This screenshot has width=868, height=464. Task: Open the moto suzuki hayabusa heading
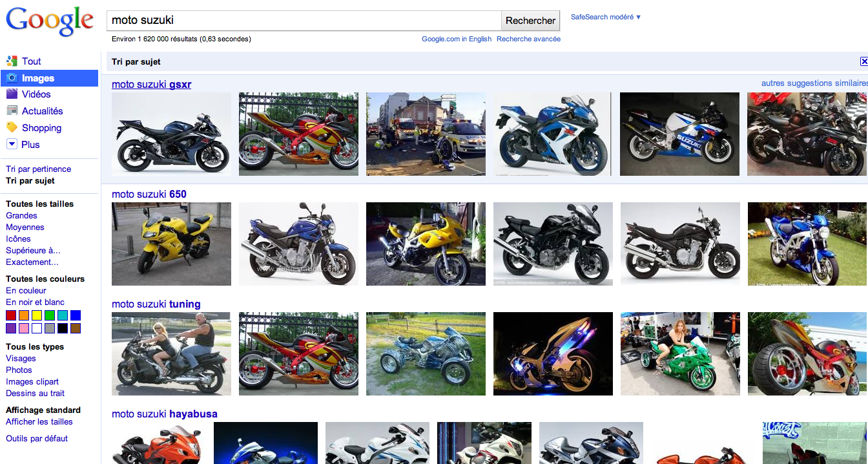point(165,414)
